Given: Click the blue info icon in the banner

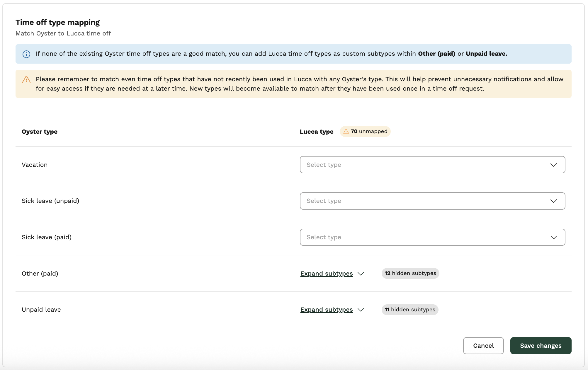Looking at the screenshot, I should [x=26, y=54].
